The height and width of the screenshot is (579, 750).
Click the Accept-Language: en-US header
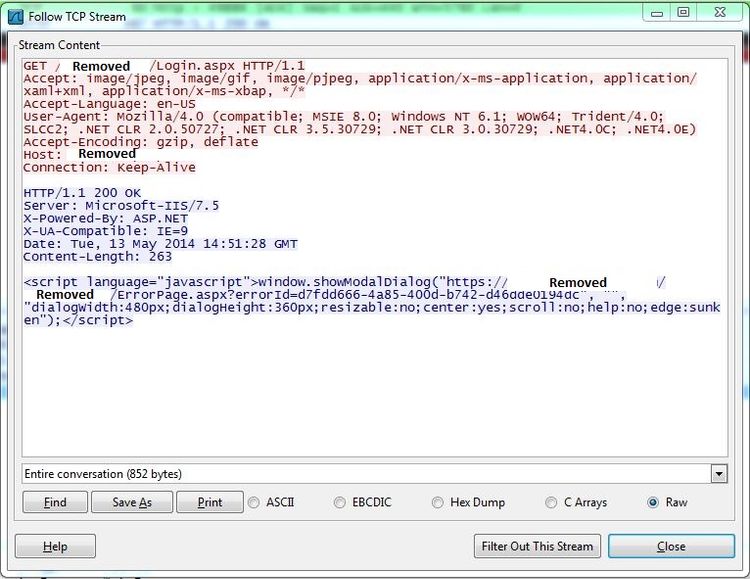[x=110, y=104]
